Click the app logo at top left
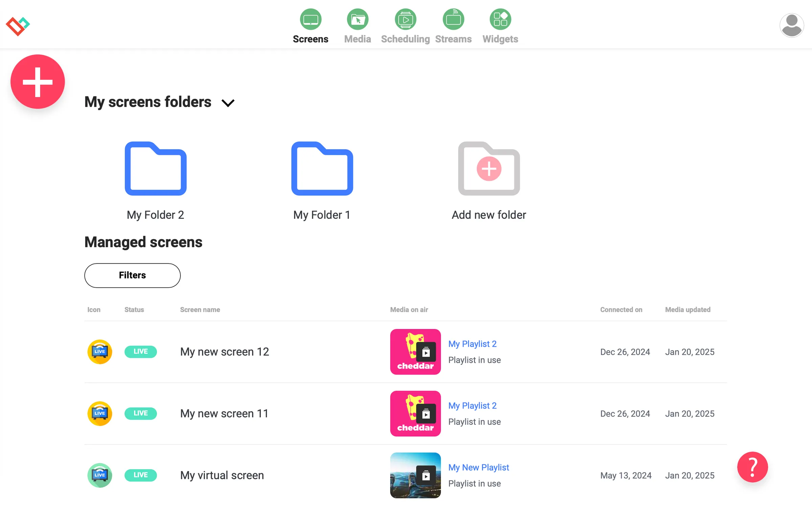This screenshot has width=812, height=511. pos(18,26)
